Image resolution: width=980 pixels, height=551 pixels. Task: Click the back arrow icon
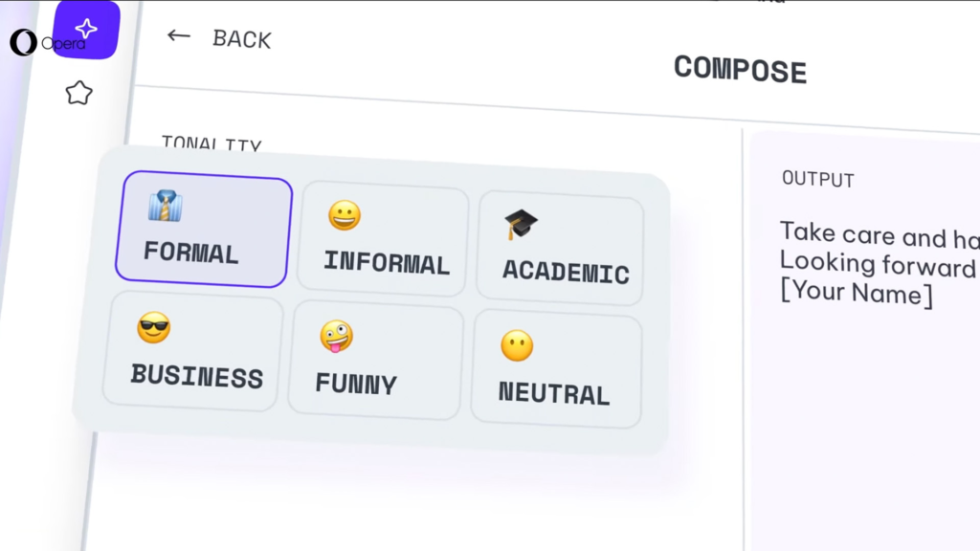[179, 35]
